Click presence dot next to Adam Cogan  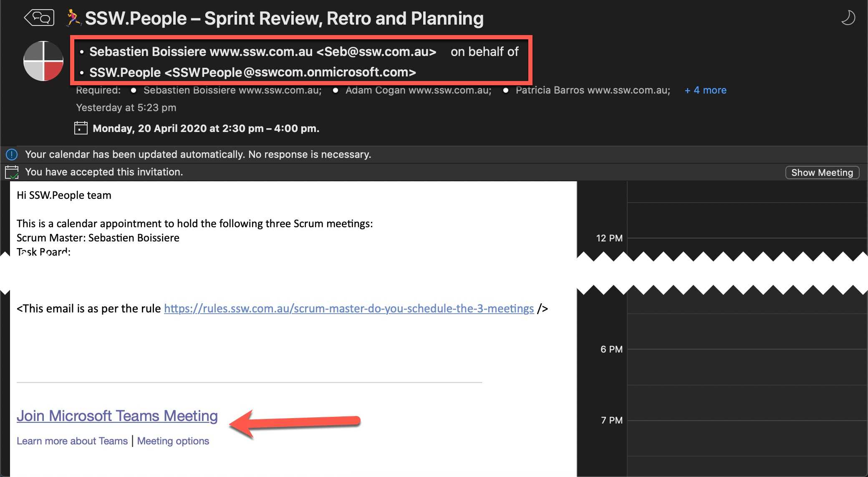tap(336, 90)
